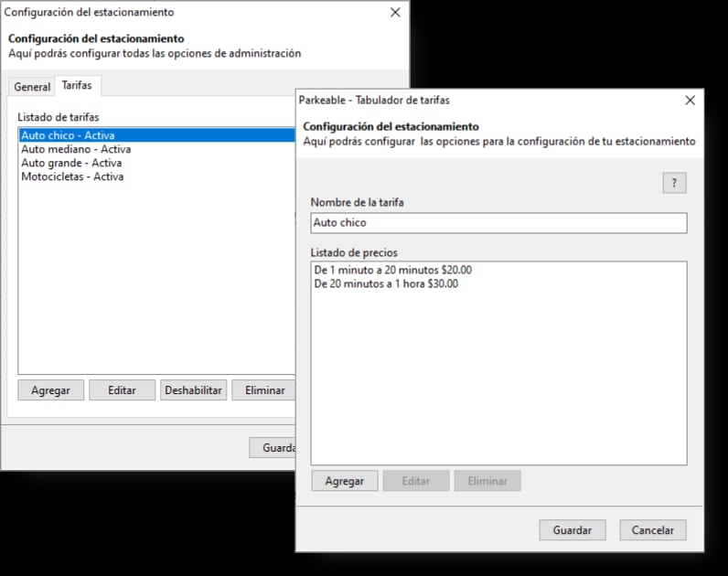Save the tariff with Guardar in Tabulador dialog
Image resolution: width=728 pixels, height=576 pixels.
coord(573,530)
